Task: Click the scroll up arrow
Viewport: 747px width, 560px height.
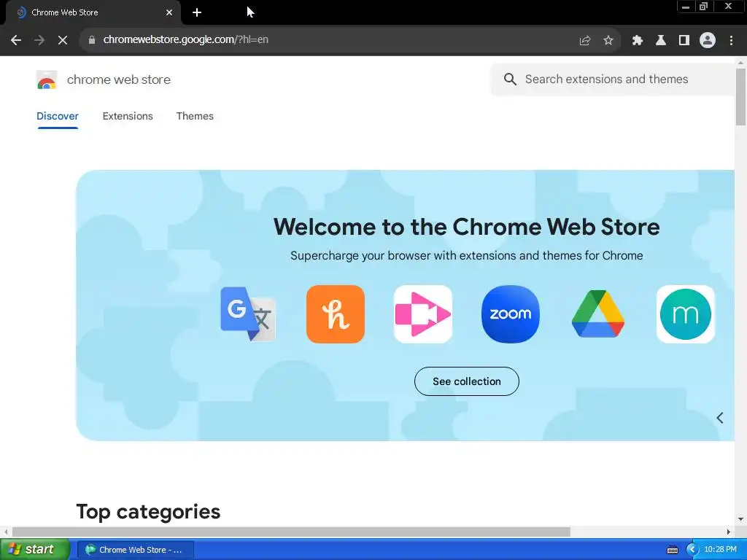Action: (x=741, y=63)
